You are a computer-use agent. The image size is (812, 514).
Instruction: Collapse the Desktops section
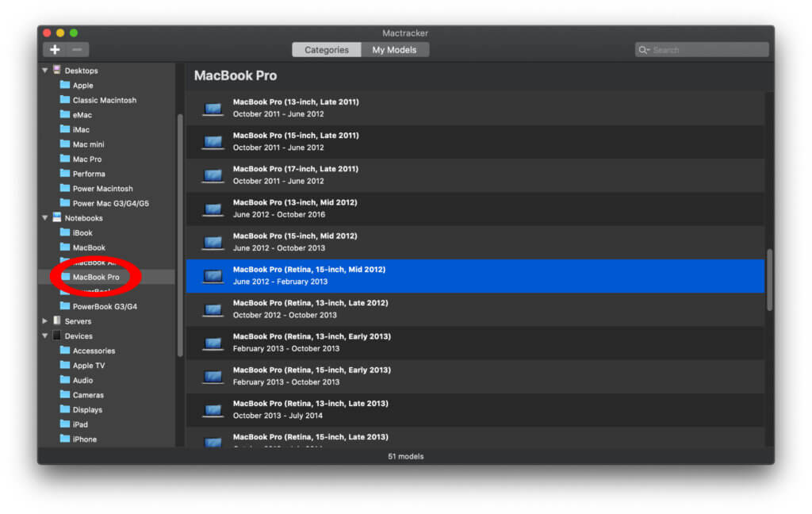click(x=44, y=70)
